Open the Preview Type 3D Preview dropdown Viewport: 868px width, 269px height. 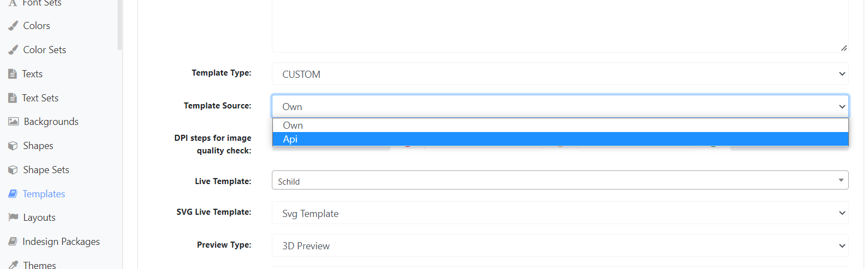point(560,246)
